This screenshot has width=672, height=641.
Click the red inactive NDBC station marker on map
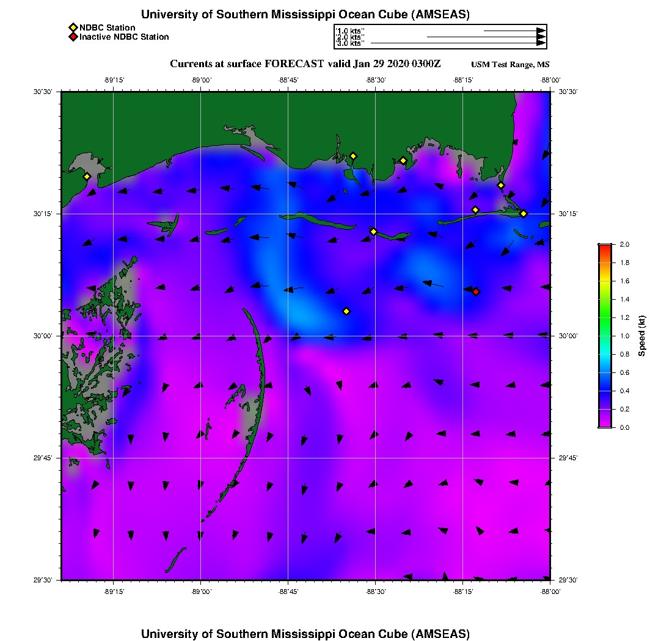476,292
